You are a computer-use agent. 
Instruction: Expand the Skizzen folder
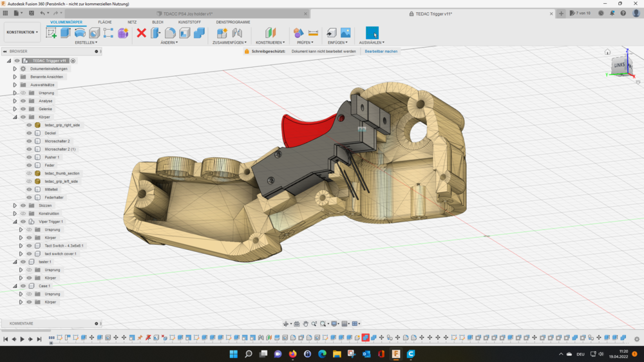[x=15, y=205]
